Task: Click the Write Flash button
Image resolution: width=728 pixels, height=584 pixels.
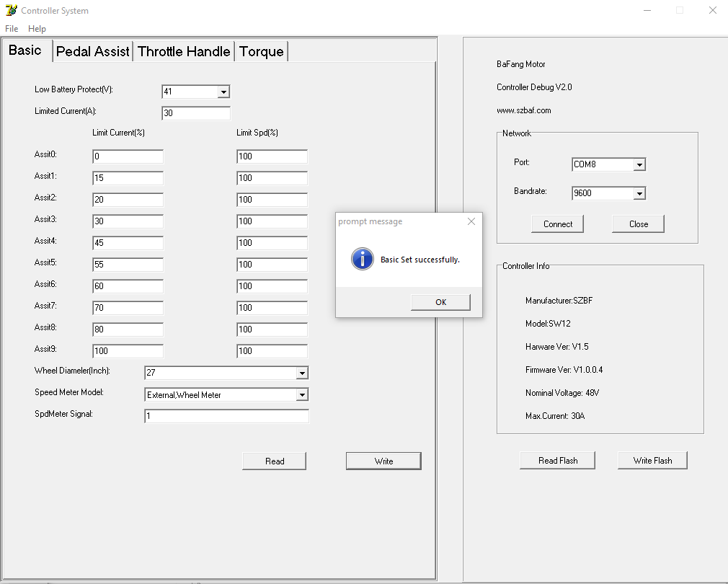Action: [652, 461]
